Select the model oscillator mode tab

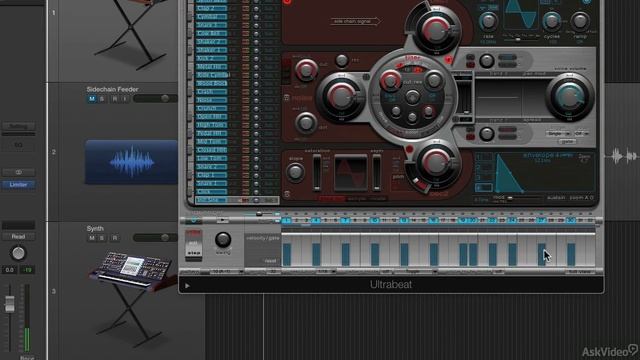378,199
